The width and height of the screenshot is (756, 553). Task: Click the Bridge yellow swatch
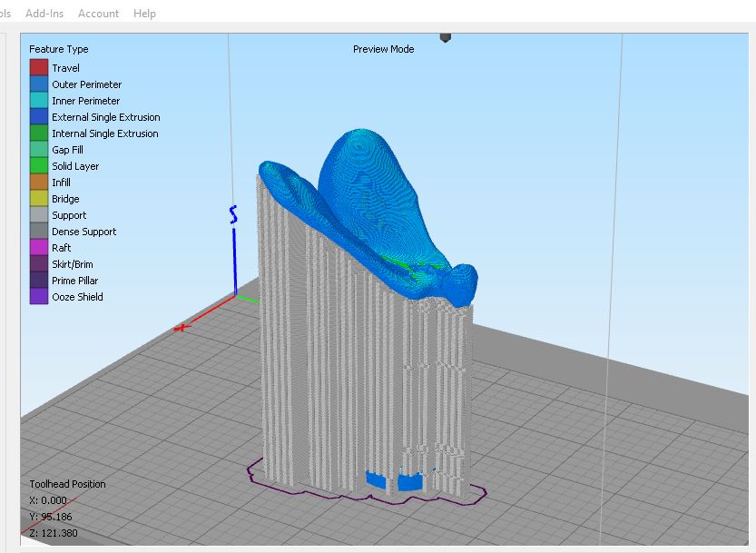pos(39,199)
